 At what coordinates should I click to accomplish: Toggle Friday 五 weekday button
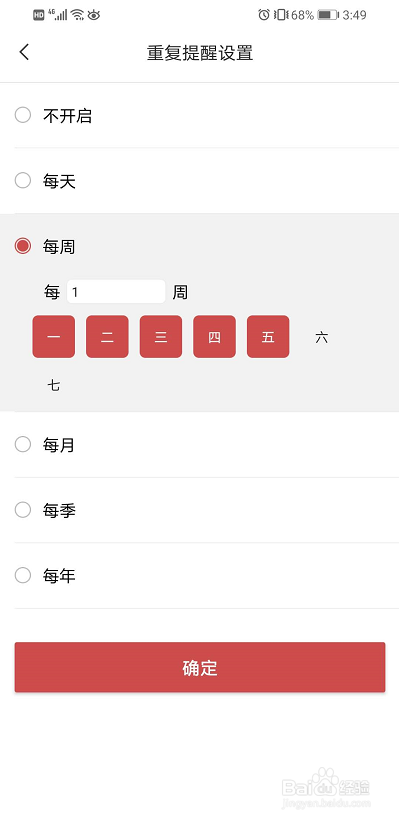[268, 337]
